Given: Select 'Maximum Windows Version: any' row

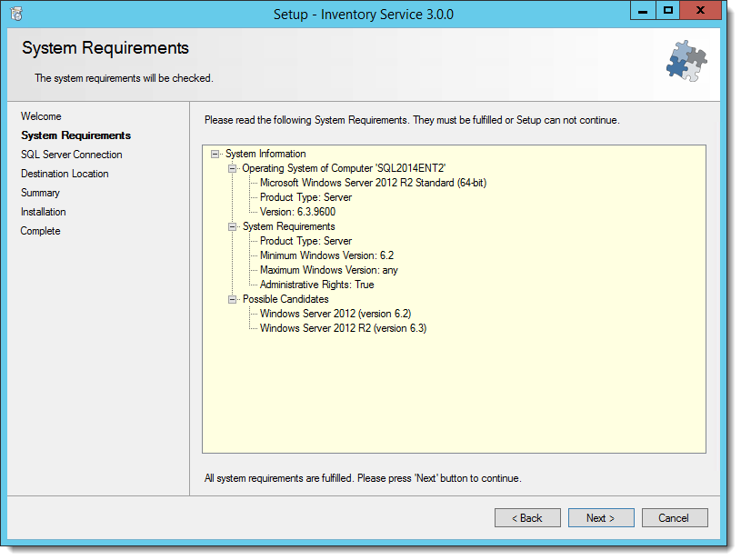Looking at the screenshot, I should coord(329,270).
